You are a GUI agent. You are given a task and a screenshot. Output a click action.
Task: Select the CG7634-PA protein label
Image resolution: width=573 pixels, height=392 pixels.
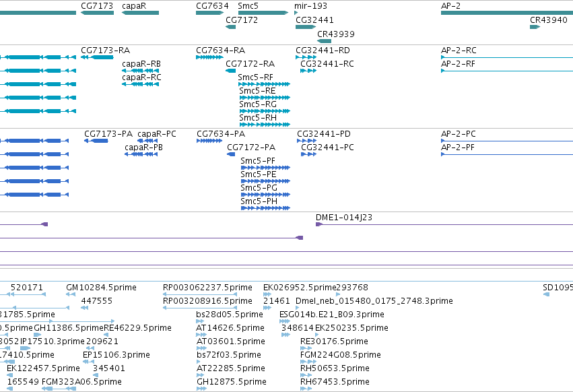tap(221, 134)
